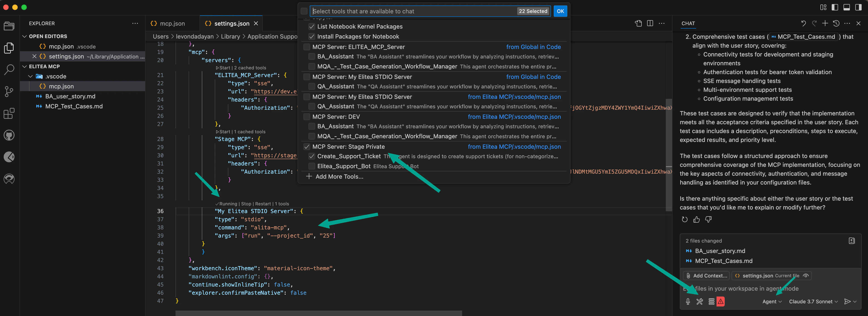868x316 pixels.
Task: Open tool settings via the wrench icon
Action: [x=699, y=301]
